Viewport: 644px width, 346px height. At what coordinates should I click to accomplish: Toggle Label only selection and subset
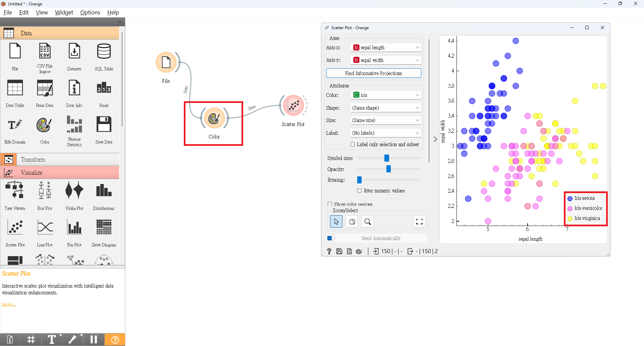pyautogui.click(x=353, y=144)
